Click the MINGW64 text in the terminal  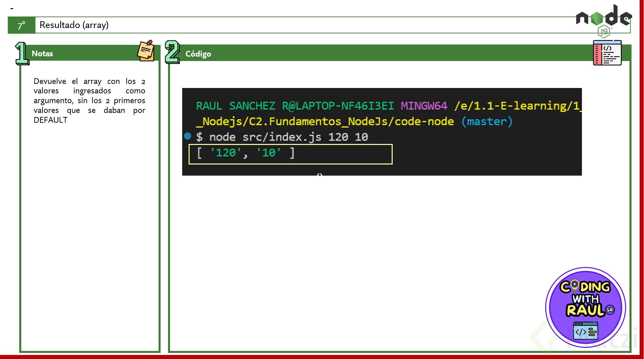424,106
